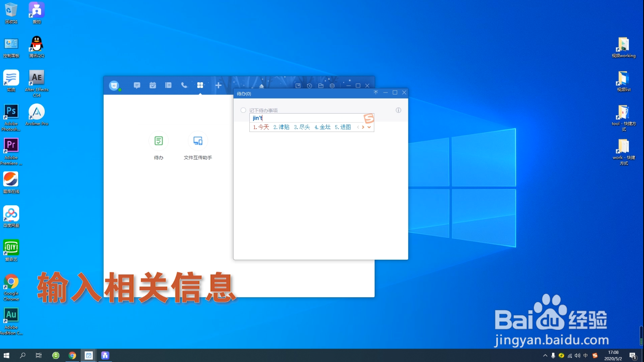The width and height of the screenshot is (644, 362).
Task: Click the 记下待办事项 to-do input field
Action: point(320,110)
